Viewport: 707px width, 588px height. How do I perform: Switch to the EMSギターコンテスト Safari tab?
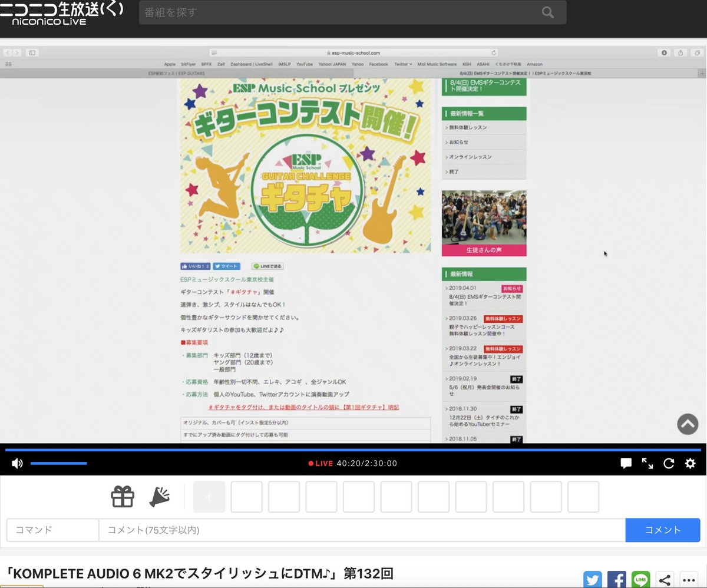pyautogui.click(x=525, y=74)
